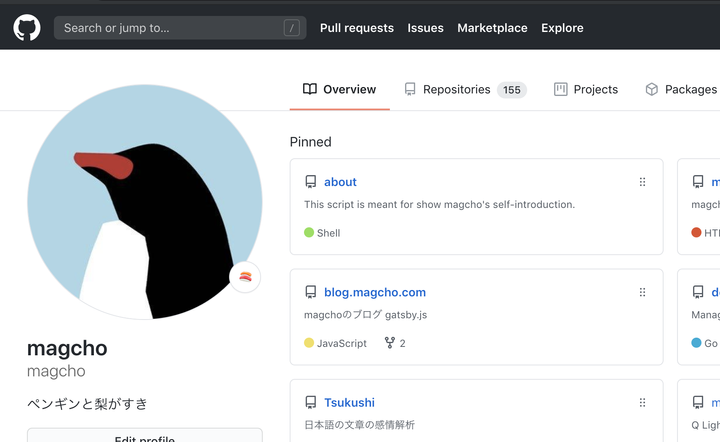Viewport: 720px width, 442px height.
Task: Click the Packages tab cube icon
Action: pyautogui.click(x=652, y=89)
